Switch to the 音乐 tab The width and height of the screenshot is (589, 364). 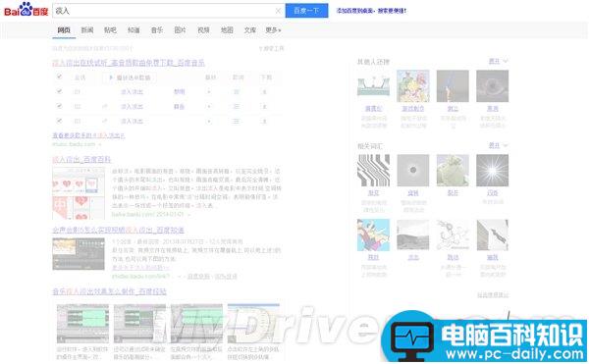pos(157,30)
